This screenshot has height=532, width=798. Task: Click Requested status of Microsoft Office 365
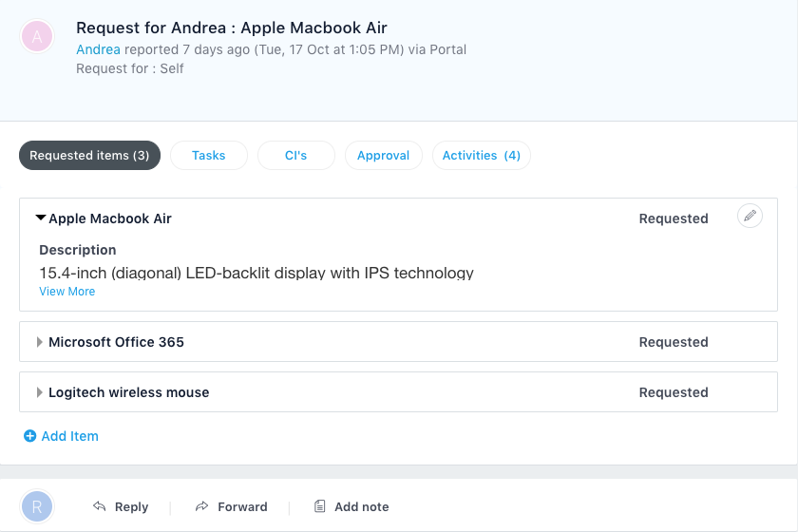(674, 342)
